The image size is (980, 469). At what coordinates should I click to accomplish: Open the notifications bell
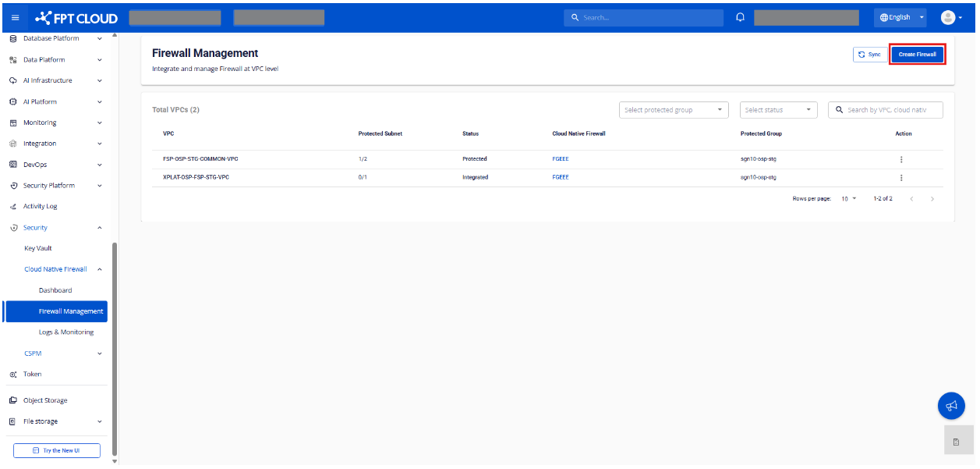tap(740, 17)
